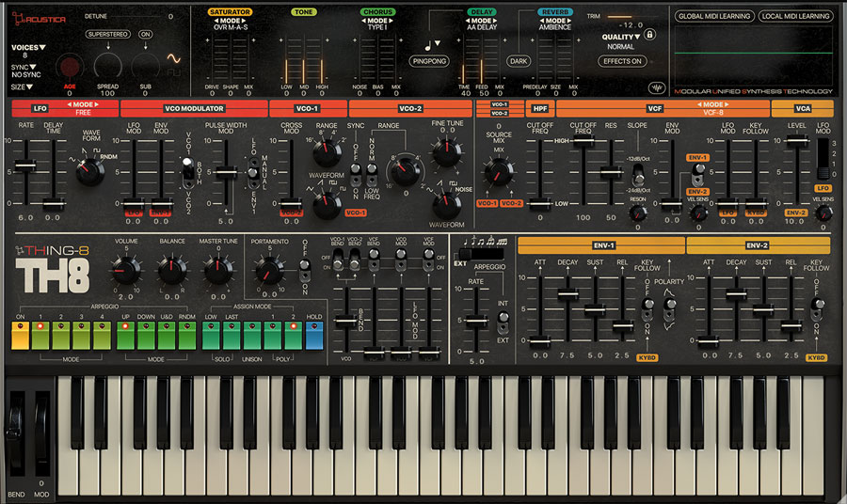The image size is (847, 504).
Task: Click the LOCAL MIDI LEARNING button
Action: pos(795,16)
